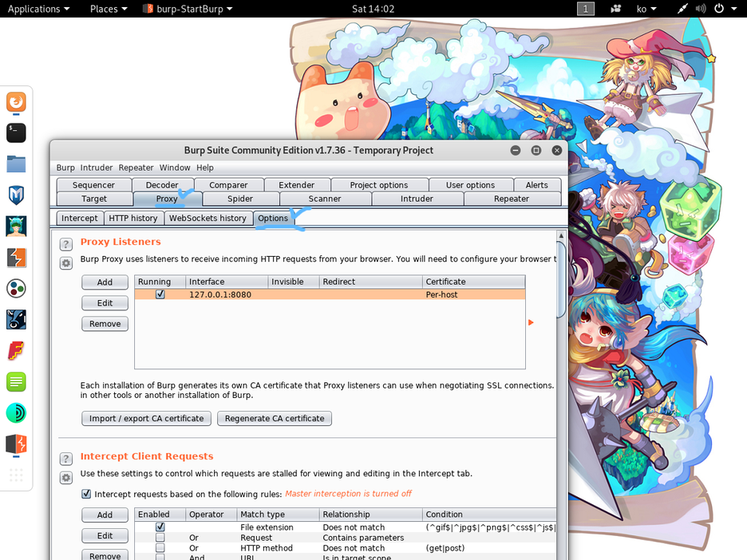Add a new intercept client request rule
Image resolution: width=747 pixels, height=560 pixels.
(105, 515)
